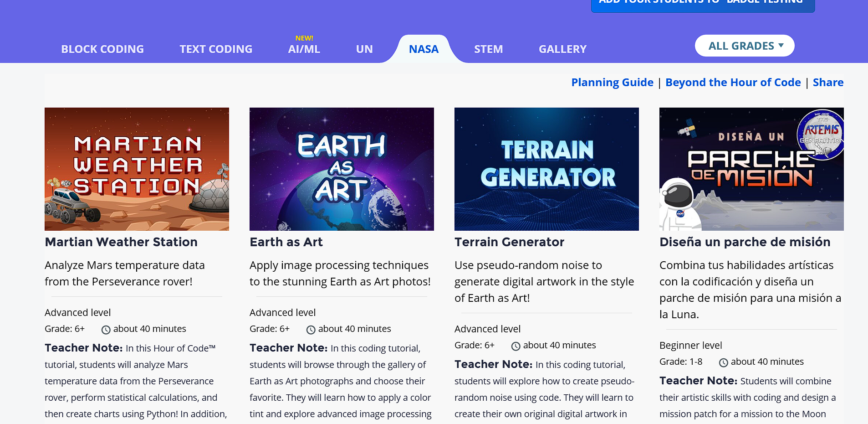This screenshot has width=868, height=424.
Task: Click 'Advanced level' under Terrain Generator
Action: pyautogui.click(x=487, y=329)
